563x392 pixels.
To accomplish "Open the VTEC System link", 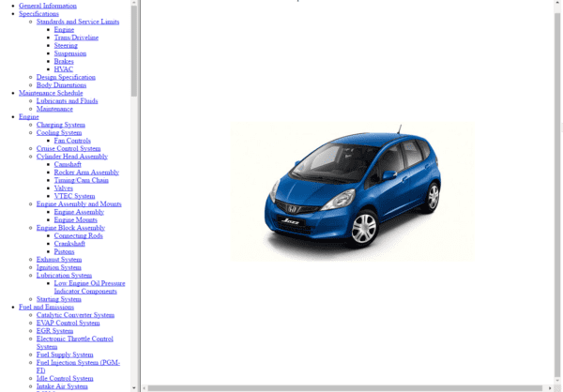I will (x=74, y=196).
